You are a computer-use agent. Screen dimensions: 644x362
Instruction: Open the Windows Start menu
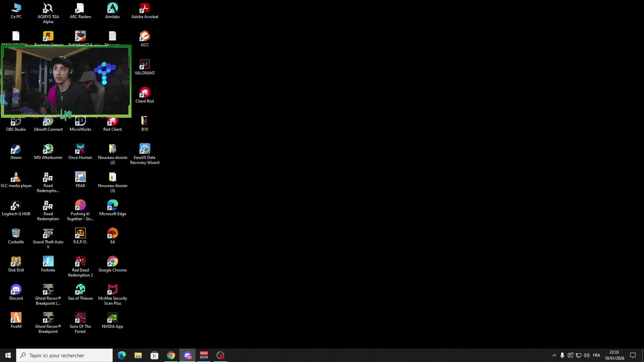pyautogui.click(x=8, y=355)
